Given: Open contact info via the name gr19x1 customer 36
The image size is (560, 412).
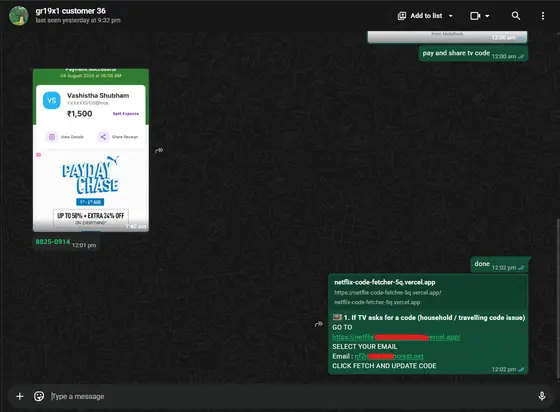Looking at the screenshot, I should click(x=70, y=11).
